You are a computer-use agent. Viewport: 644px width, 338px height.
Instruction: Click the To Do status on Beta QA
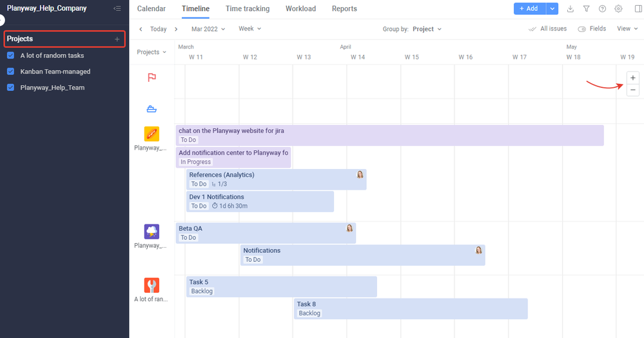tap(188, 237)
